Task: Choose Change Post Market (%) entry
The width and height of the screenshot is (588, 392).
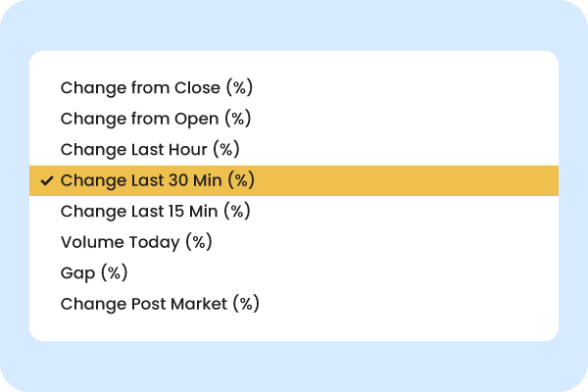Action: 160,303
